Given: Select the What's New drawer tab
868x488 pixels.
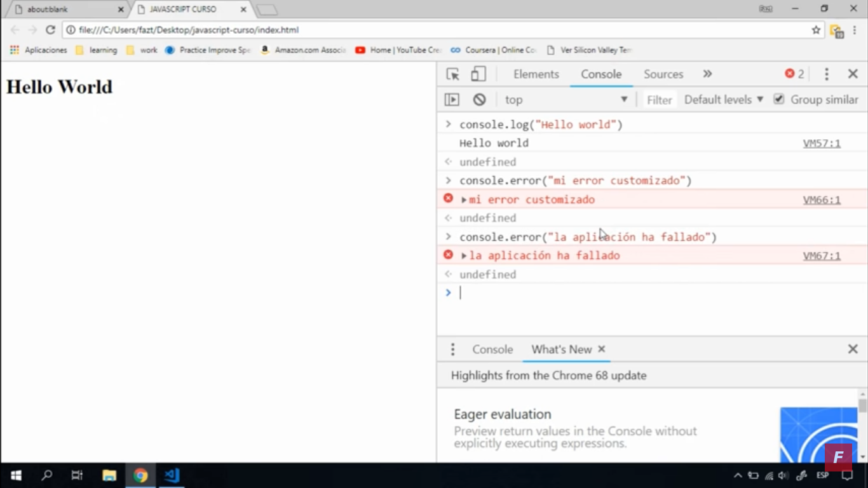Looking at the screenshot, I should (562, 349).
